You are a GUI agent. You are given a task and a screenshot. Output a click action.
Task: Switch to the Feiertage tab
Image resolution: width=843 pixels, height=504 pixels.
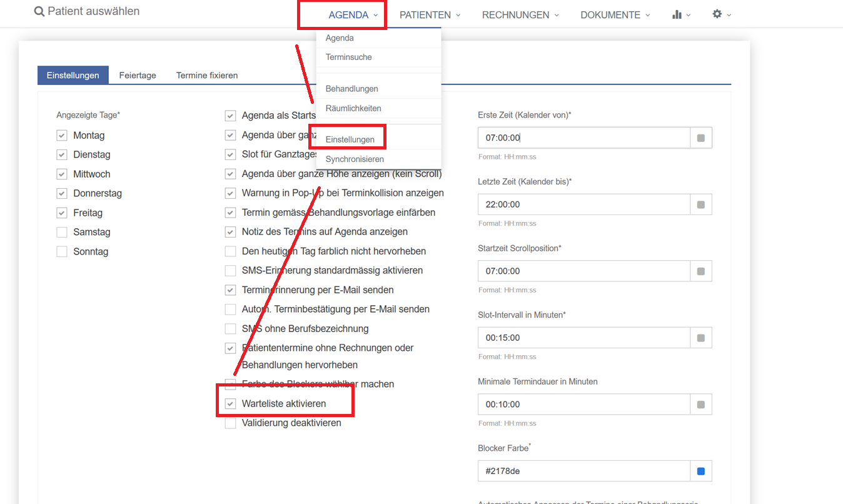coord(138,76)
